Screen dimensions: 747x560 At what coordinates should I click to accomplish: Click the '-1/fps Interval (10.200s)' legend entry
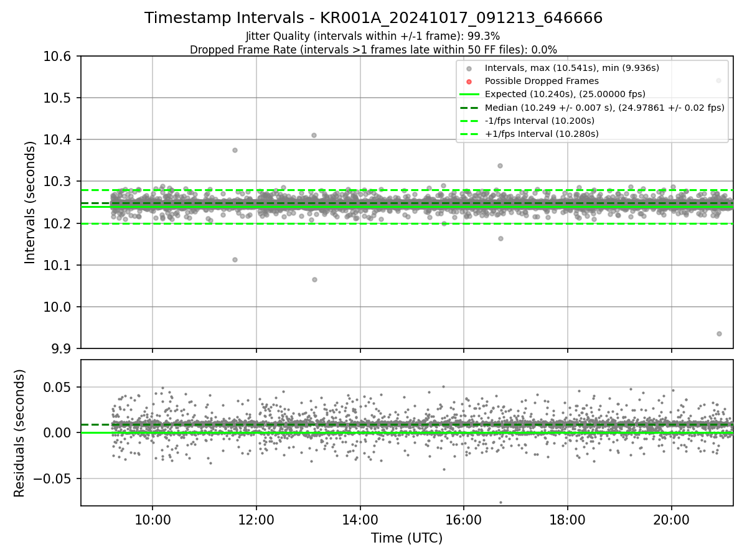539,120
